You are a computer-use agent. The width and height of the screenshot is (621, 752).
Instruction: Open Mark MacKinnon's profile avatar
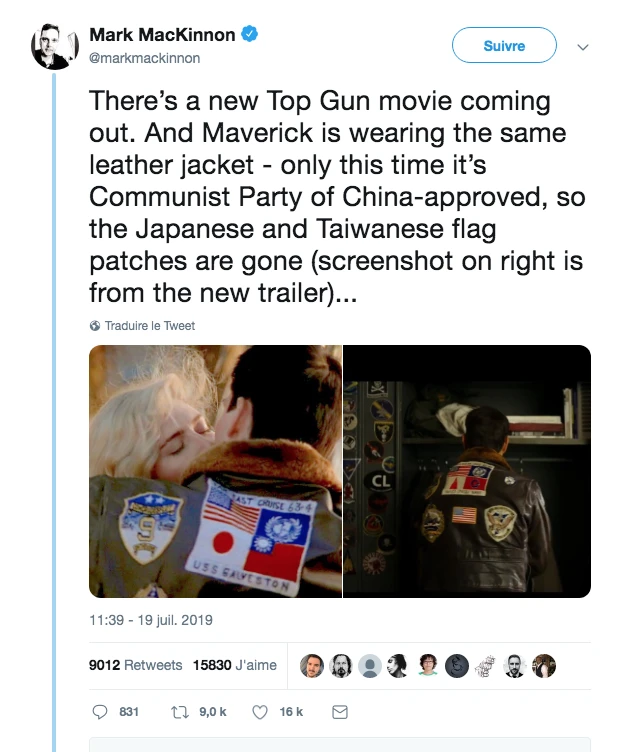click(54, 47)
